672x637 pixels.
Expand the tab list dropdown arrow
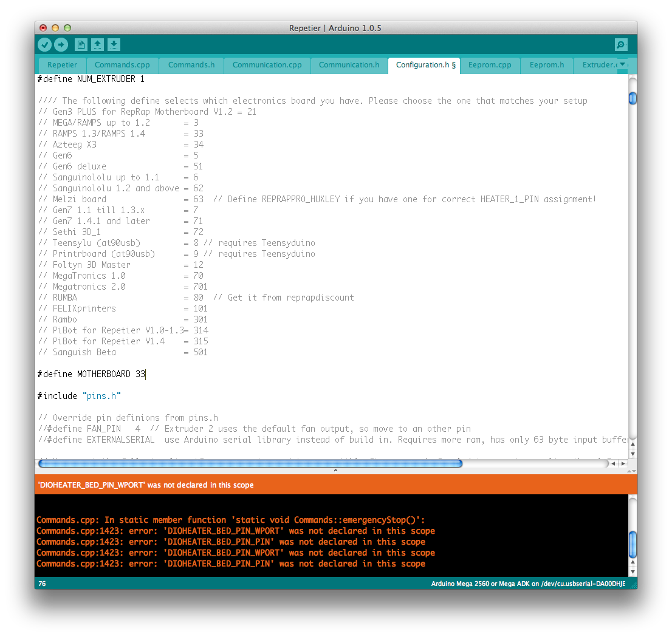coord(622,64)
